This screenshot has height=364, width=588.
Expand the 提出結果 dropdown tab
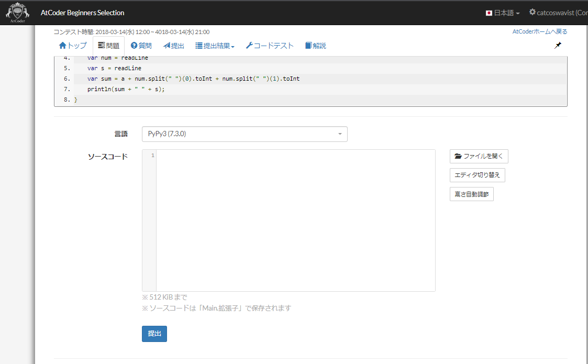pyautogui.click(x=215, y=46)
